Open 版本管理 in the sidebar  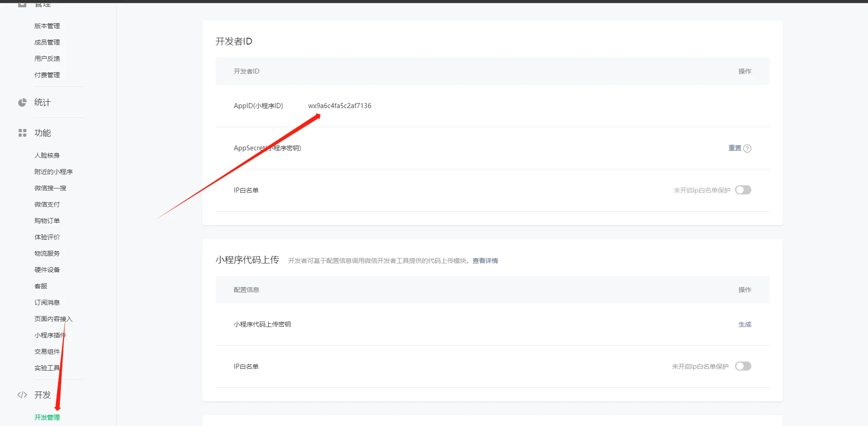[x=47, y=25]
